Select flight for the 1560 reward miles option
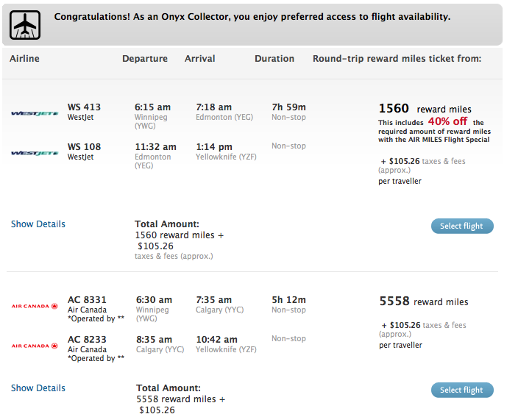This screenshot has height=414, width=532. click(x=462, y=226)
